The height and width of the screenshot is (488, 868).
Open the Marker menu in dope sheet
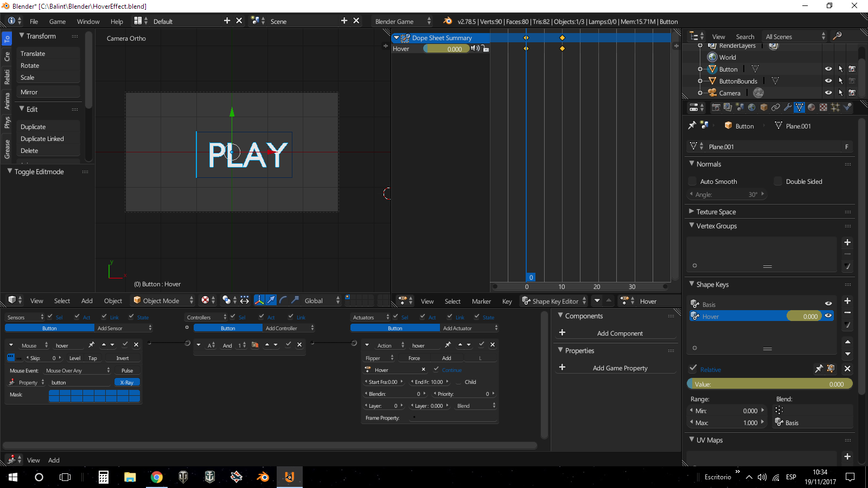[x=481, y=301]
